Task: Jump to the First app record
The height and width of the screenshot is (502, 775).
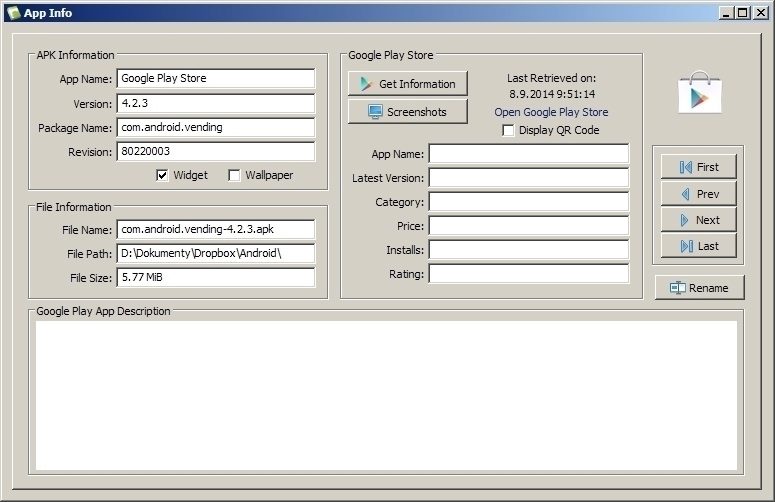Action: pos(698,167)
